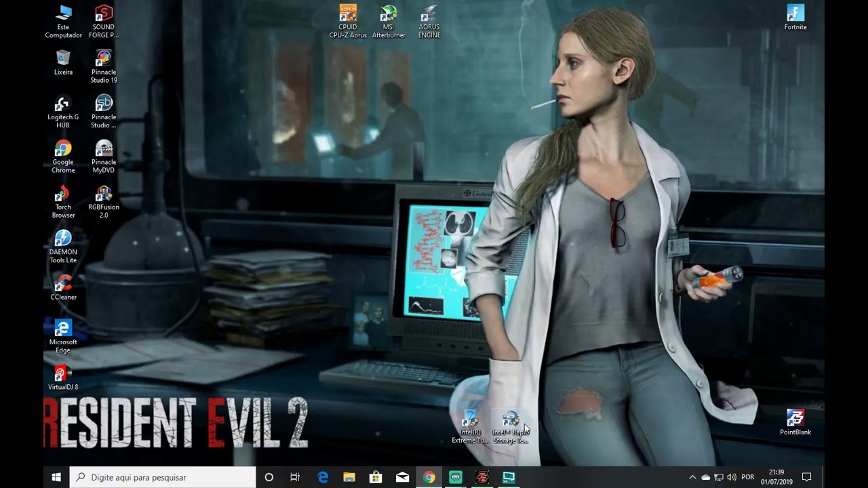The image size is (868, 488).
Task: Open the Pinnacle Studio 19 shortcut
Action: point(104,66)
